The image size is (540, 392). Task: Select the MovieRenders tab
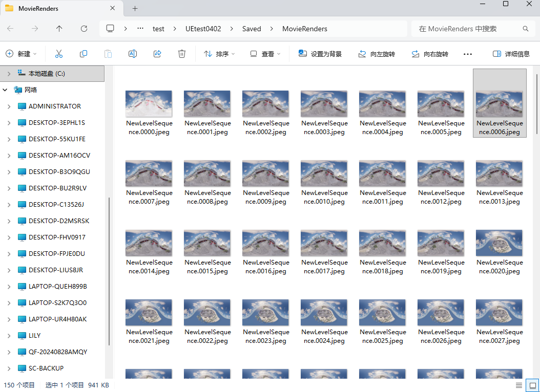point(61,9)
